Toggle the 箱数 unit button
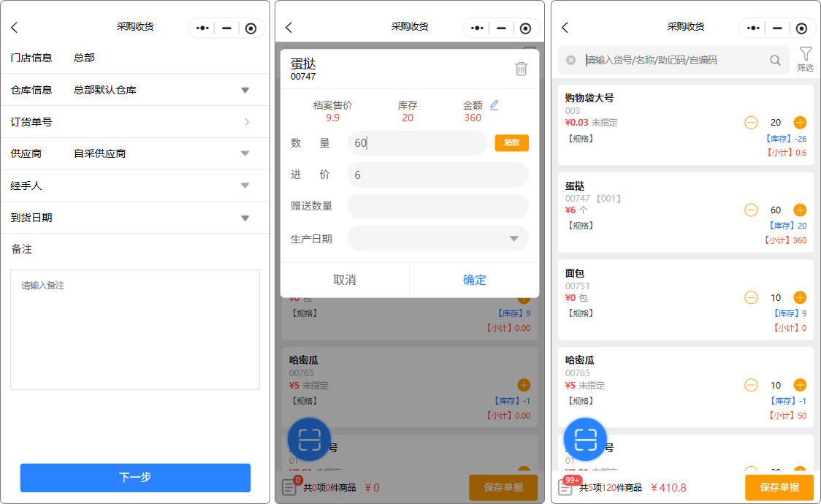The width and height of the screenshot is (821, 504). point(511,143)
